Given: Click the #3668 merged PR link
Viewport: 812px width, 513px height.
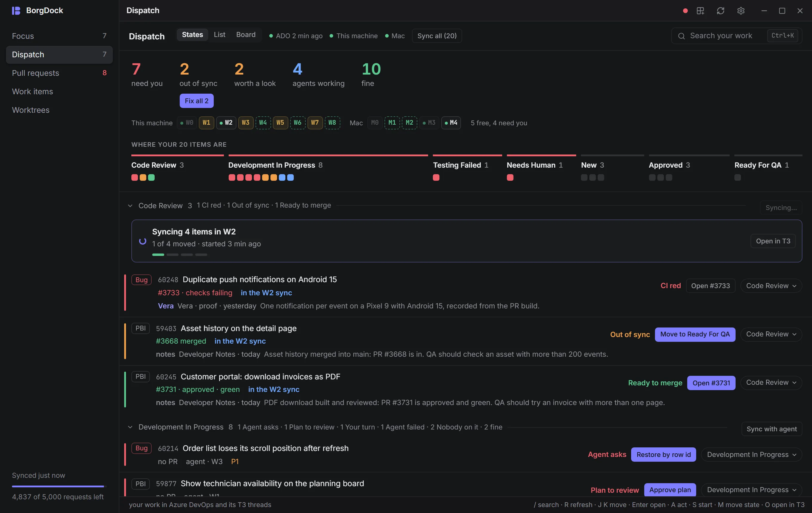Looking at the screenshot, I should point(181,341).
